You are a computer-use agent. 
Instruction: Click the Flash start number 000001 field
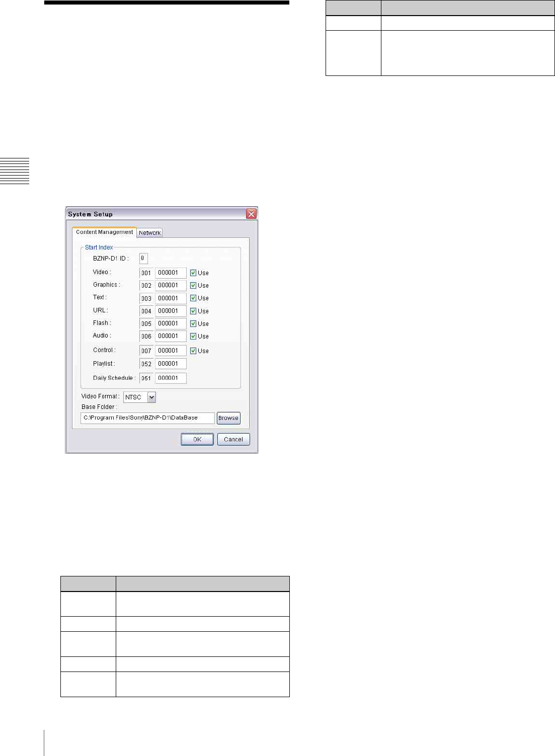pos(171,323)
